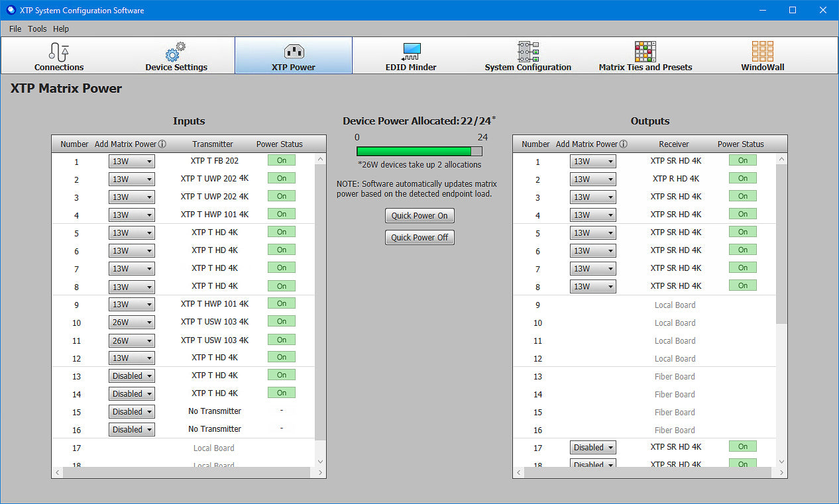Switch to Device Settings tab
The height and width of the screenshot is (504, 839).
point(176,56)
